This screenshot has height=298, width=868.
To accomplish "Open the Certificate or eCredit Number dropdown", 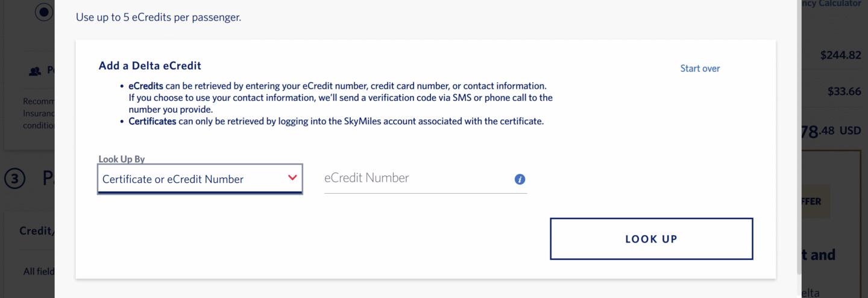I will [200, 179].
